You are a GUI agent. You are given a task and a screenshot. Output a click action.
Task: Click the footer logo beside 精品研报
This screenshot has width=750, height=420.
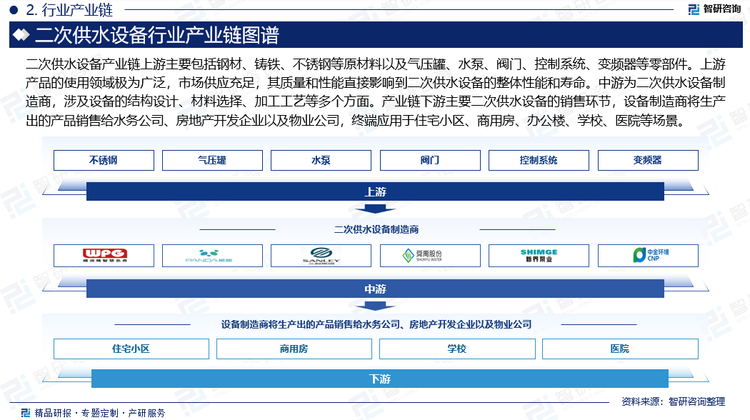tap(25, 412)
